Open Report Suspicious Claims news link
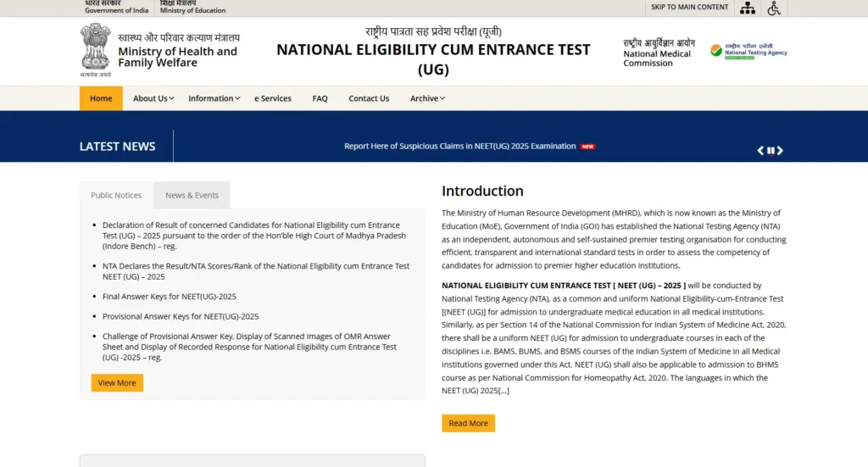 [459, 146]
